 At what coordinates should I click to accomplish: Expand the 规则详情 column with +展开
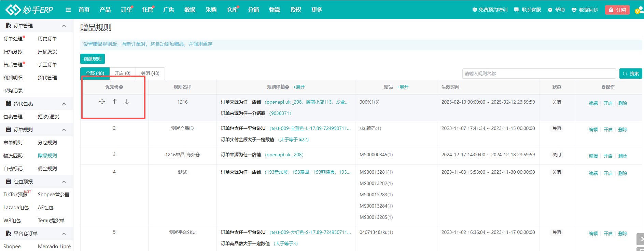point(299,87)
